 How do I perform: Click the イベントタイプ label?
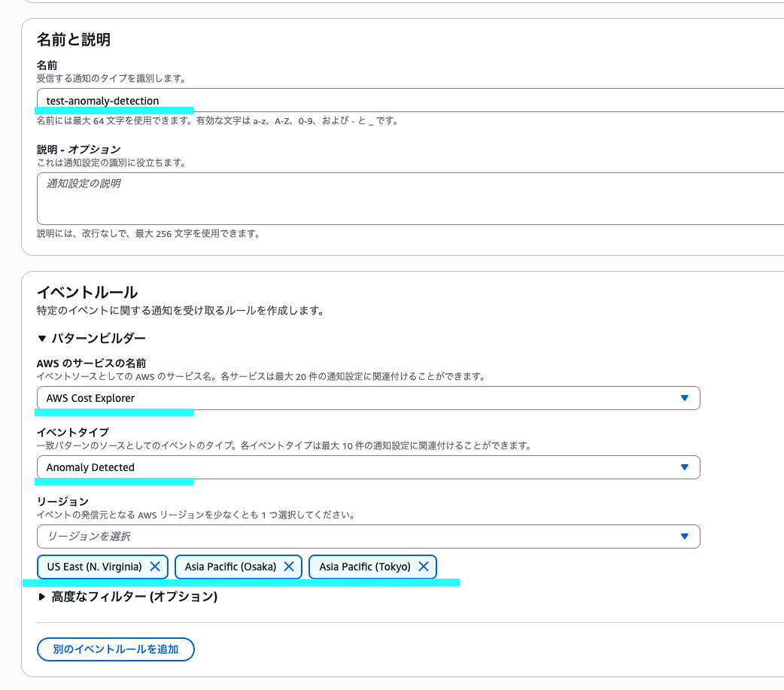click(73, 433)
